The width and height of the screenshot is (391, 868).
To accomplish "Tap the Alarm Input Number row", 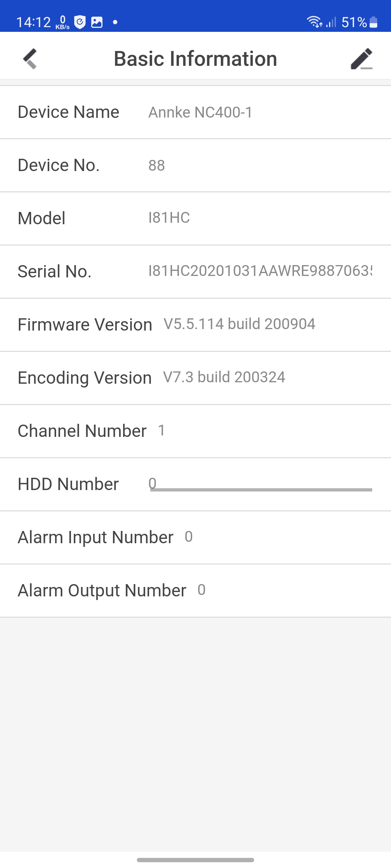I will (x=195, y=537).
